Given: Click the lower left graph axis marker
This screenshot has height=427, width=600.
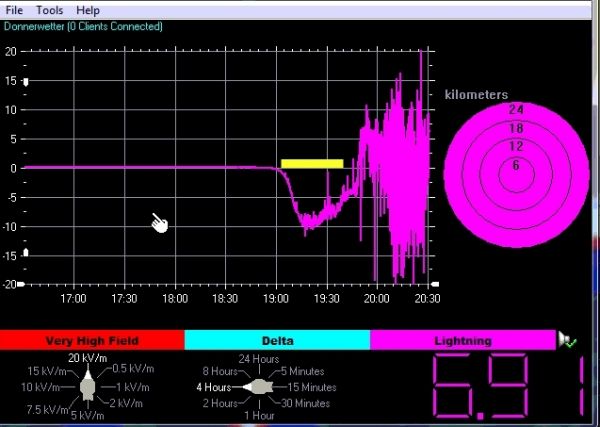Looking at the screenshot, I should (x=27, y=253).
